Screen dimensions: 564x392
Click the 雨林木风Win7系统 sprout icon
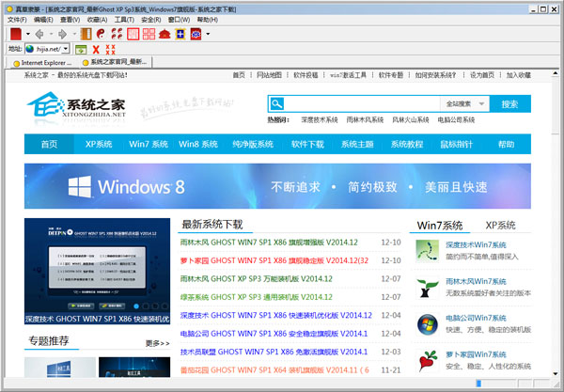click(428, 287)
